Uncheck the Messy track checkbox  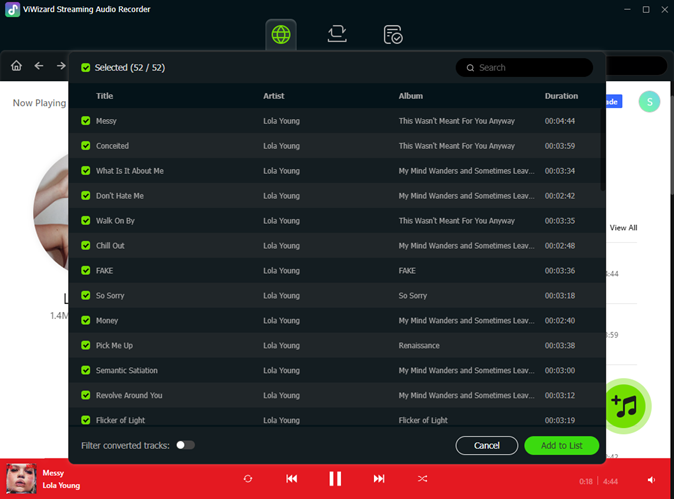(x=86, y=121)
